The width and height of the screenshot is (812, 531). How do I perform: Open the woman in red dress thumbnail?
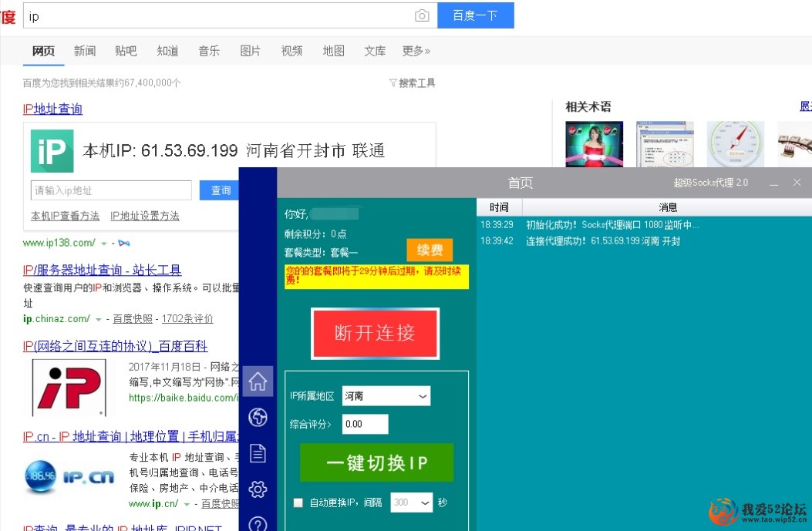(594, 144)
